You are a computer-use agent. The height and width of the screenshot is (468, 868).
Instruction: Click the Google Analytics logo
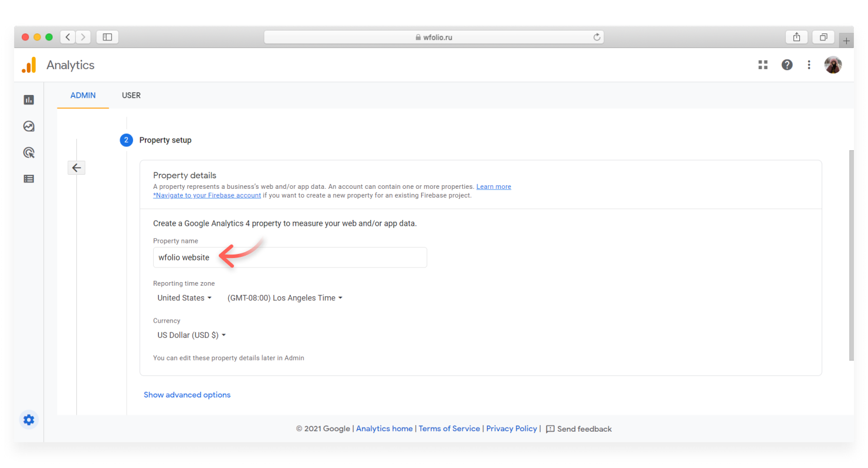click(x=29, y=65)
